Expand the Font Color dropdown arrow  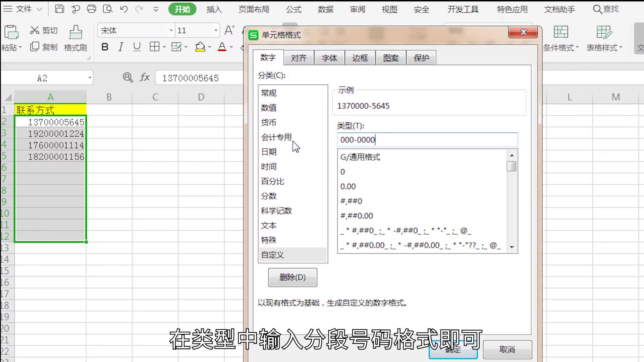(x=231, y=47)
